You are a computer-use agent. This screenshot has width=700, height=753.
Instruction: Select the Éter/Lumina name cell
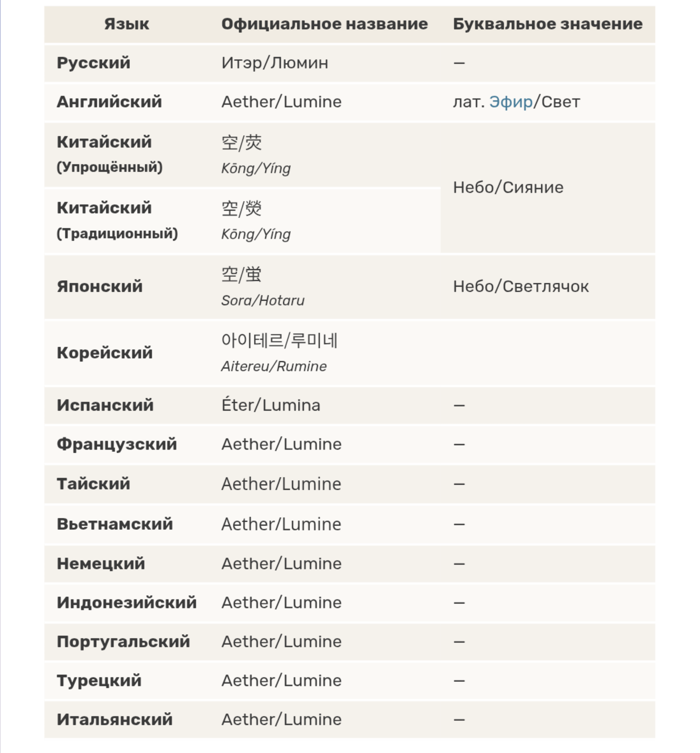pos(271,405)
